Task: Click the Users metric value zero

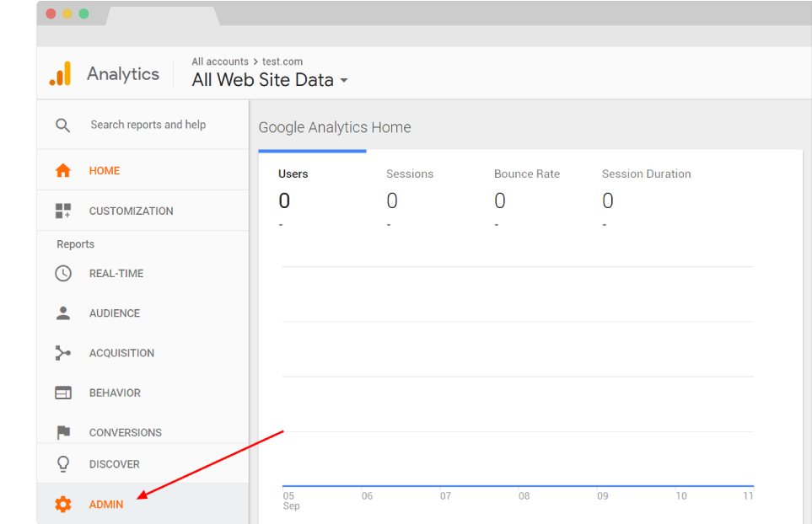Action: coord(284,200)
